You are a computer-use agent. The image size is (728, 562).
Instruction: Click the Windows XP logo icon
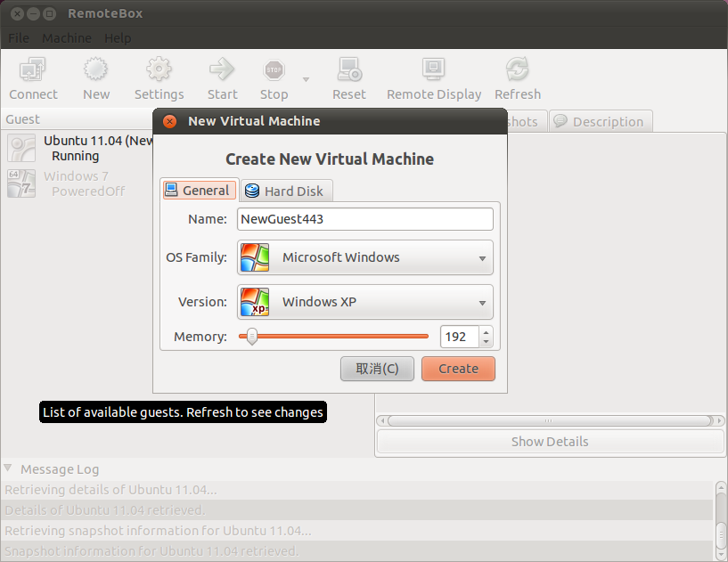click(255, 302)
